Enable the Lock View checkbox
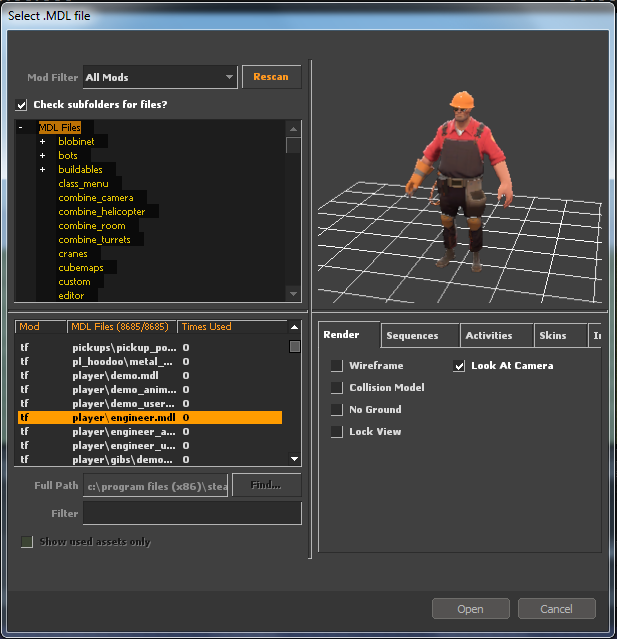Screen dimensions: 617x639 (x=337, y=432)
